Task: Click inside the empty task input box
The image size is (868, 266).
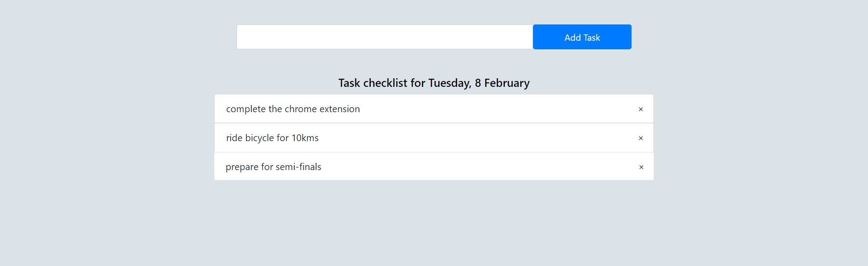Action: tap(384, 37)
